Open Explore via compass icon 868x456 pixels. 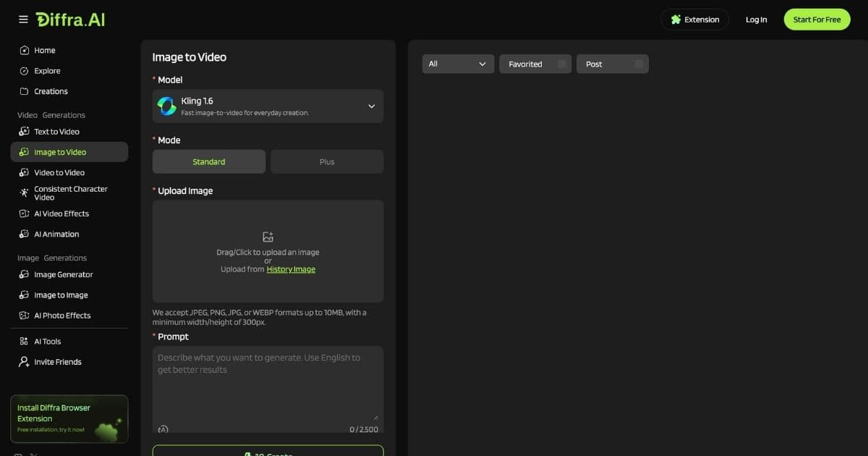pos(24,71)
